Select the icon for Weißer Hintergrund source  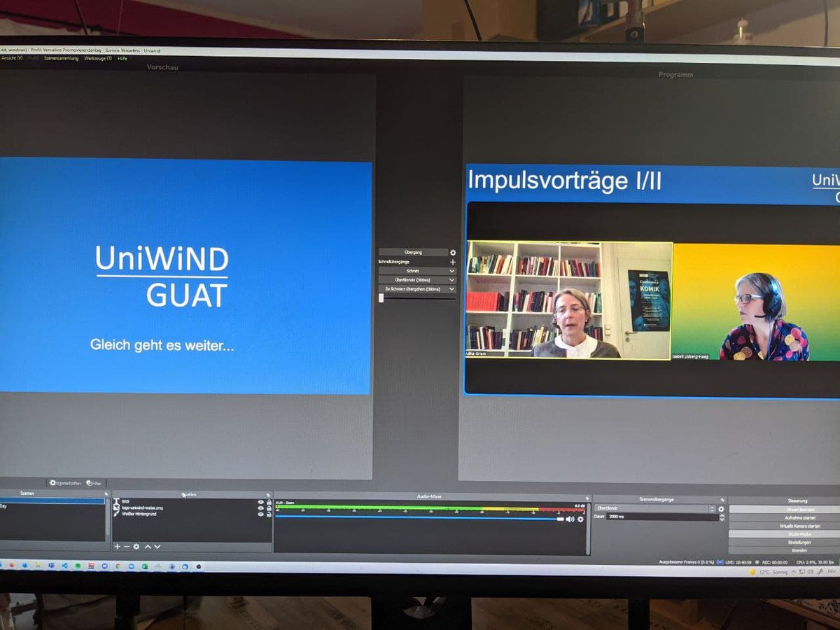tap(116, 514)
